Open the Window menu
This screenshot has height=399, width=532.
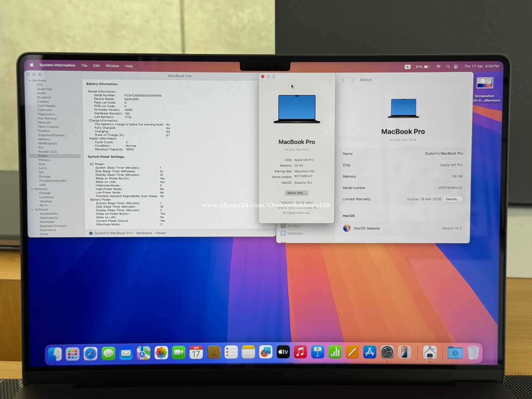[x=112, y=66]
